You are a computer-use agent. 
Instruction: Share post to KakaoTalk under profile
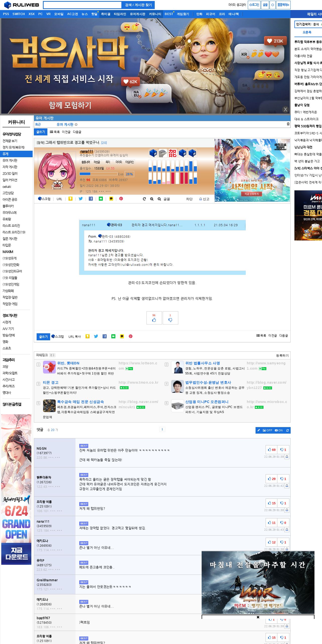(x=111, y=199)
